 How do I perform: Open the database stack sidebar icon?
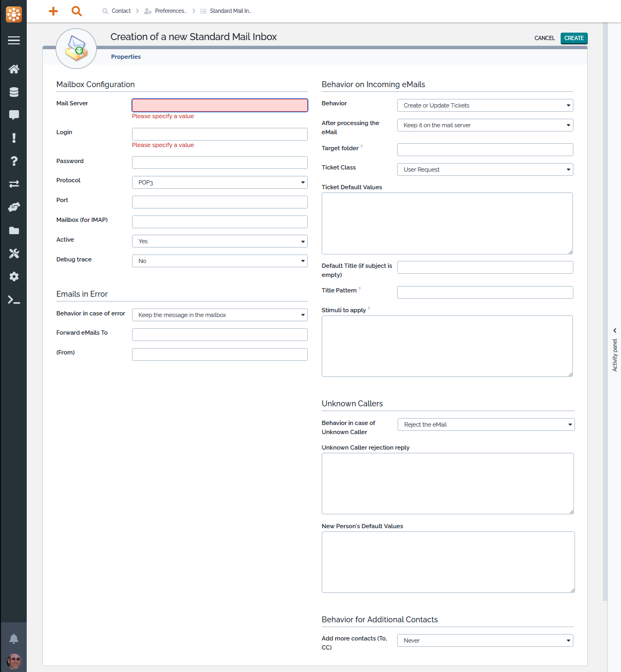tap(14, 92)
